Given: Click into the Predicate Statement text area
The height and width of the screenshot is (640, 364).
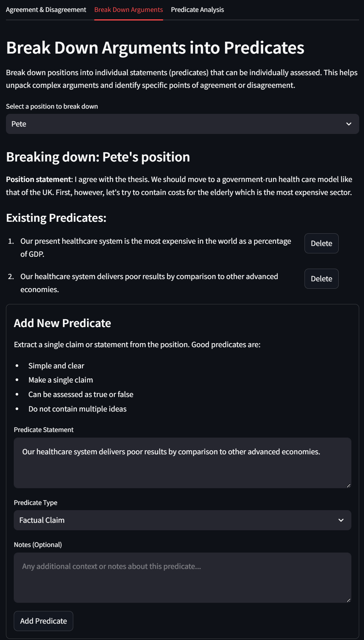Looking at the screenshot, I should (182, 463).
